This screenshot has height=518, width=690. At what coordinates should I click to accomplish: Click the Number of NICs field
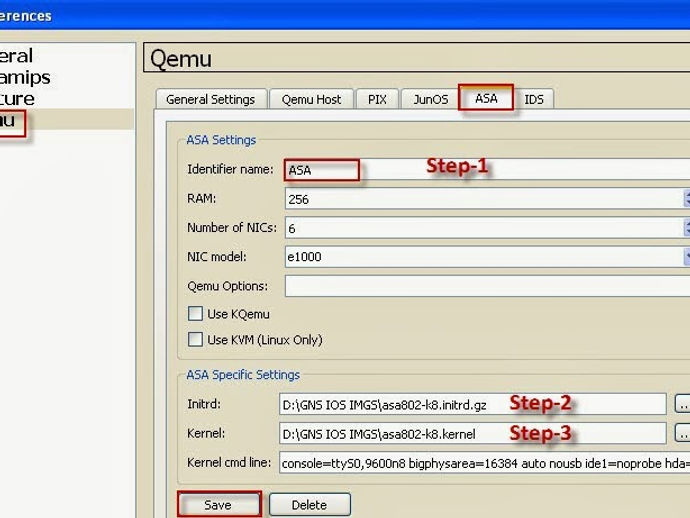(484, 228)
